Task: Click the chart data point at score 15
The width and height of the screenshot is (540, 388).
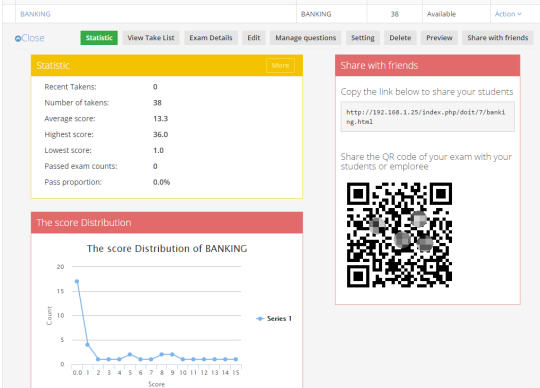Action: pyautogui.click(x=236, y=359)
